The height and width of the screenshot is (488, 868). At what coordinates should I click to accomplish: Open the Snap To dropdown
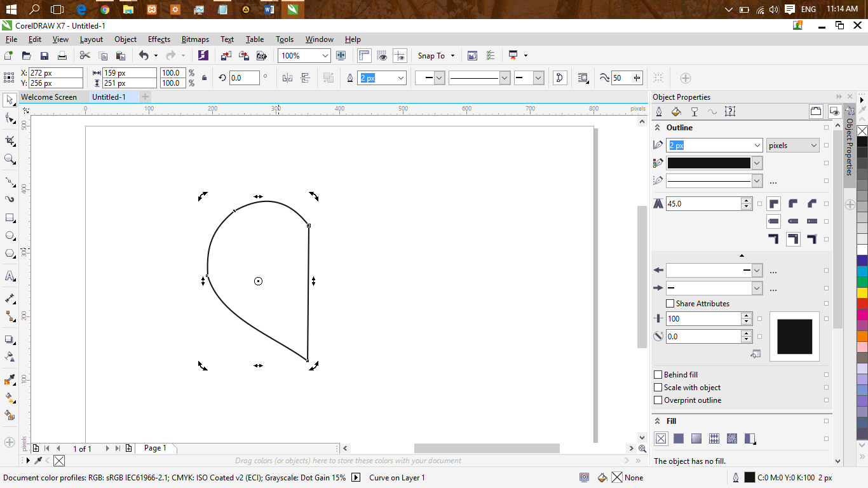point(436,56)
